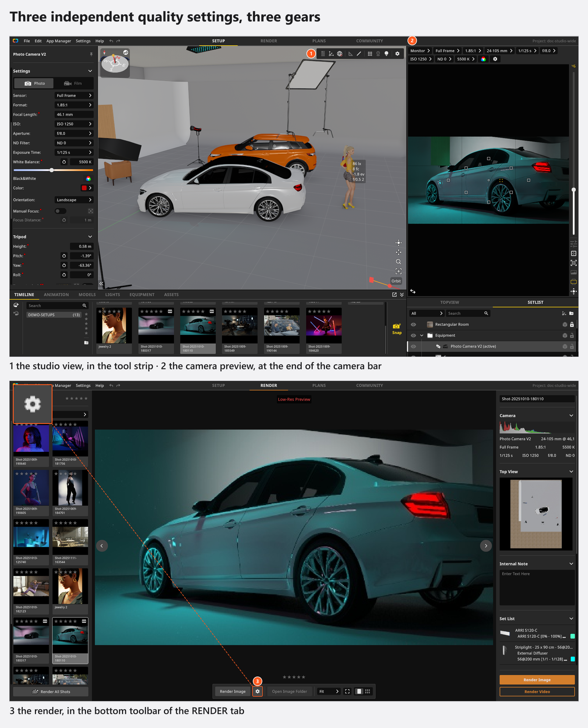The height and width of the screenshot is (728, 588).
Task: Switch to the TOPVIEW tab
Action: click(449, 303)
